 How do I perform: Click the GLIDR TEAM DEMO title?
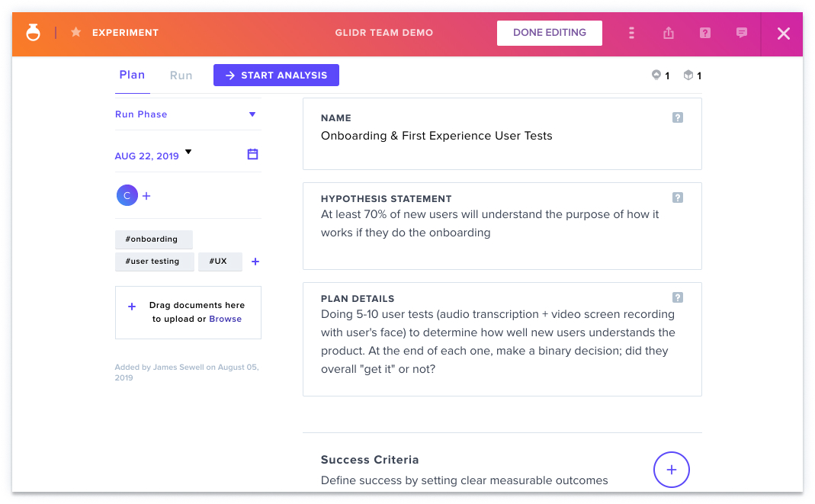tap(384, 33)
